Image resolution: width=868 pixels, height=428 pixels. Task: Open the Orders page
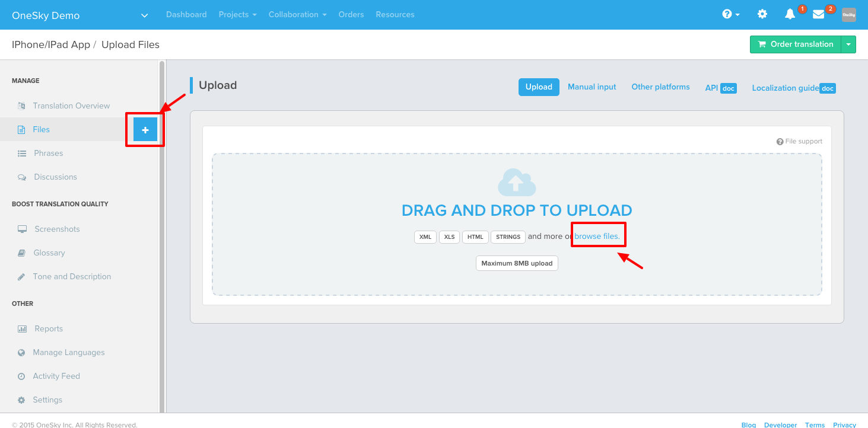pyautogui.click(x=351, y=14)
